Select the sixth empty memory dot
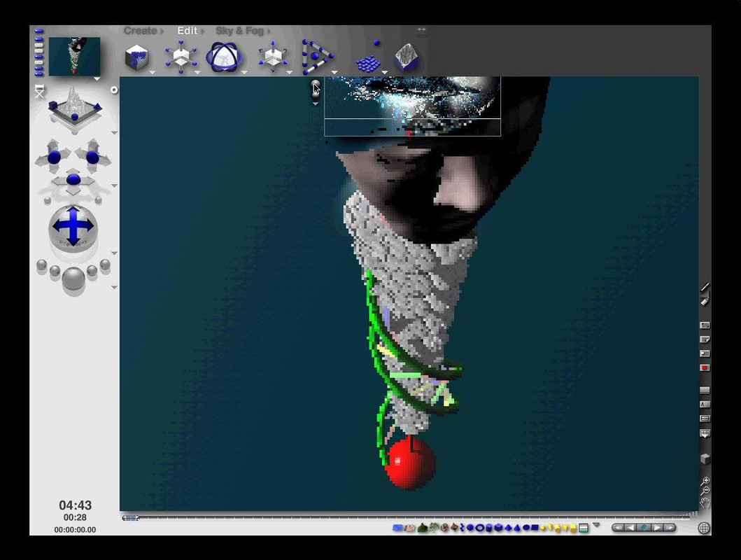This screenshot has width=741, height=560. [x=39, y=62]
